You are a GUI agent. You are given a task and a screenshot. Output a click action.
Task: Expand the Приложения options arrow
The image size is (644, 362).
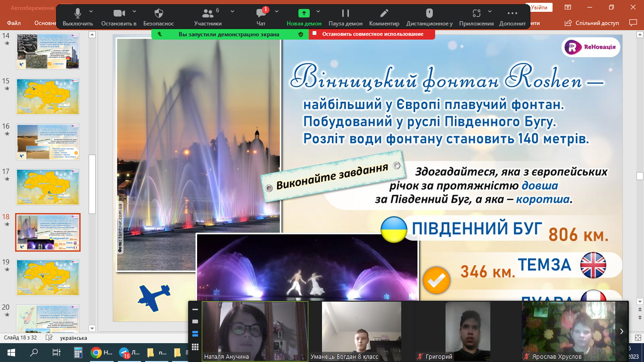tap(490, 11)
